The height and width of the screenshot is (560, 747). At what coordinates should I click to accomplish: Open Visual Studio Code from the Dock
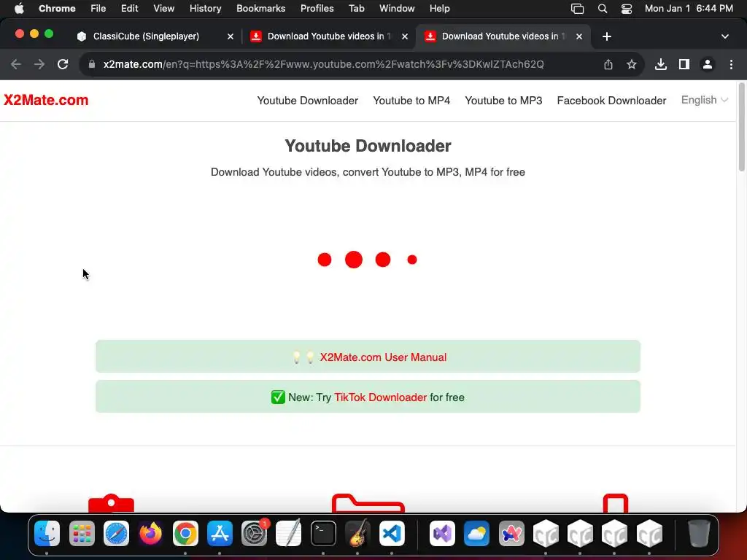pos(392,533)
